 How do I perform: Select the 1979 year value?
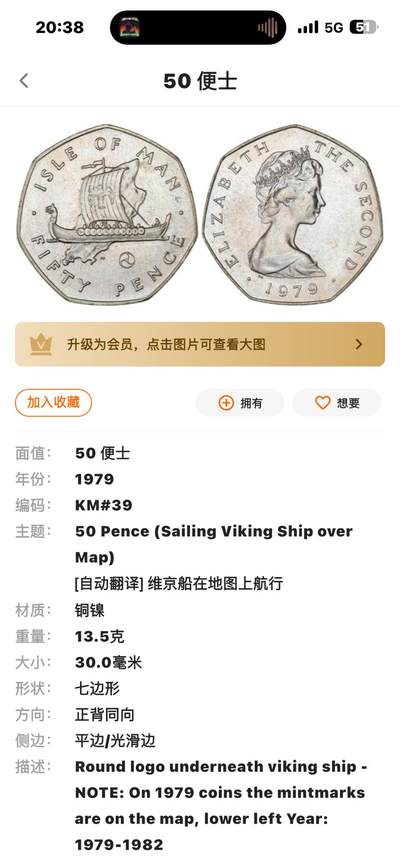95,479
